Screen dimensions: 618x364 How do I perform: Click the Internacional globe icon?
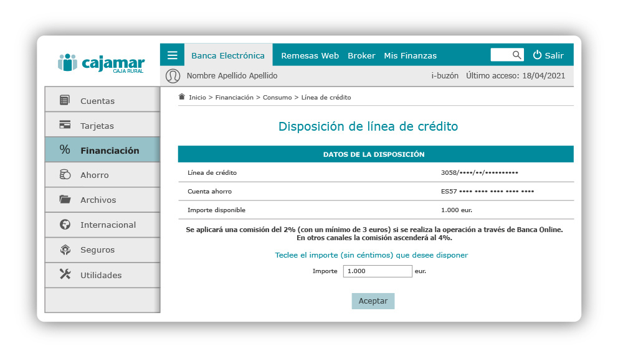point(65,224)
